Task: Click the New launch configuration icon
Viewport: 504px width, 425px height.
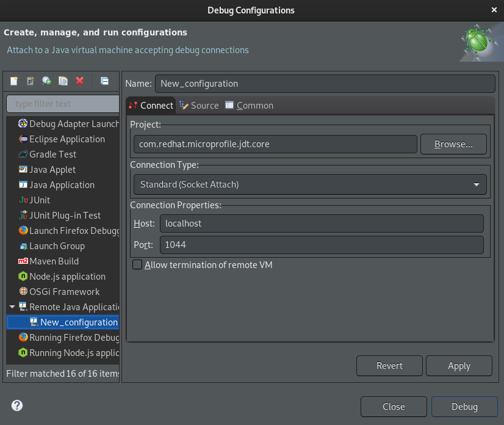Action: 14,81
